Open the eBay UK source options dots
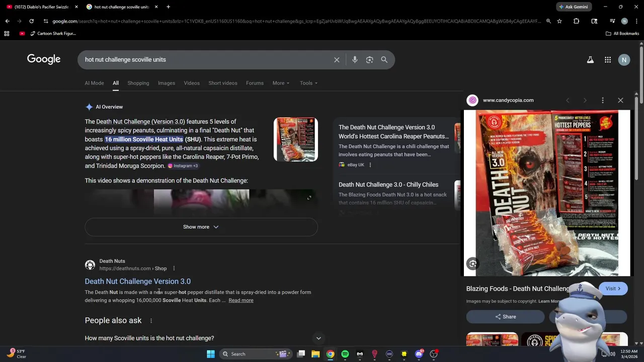Screen dimensions: 644x362 tap(370, 165)
